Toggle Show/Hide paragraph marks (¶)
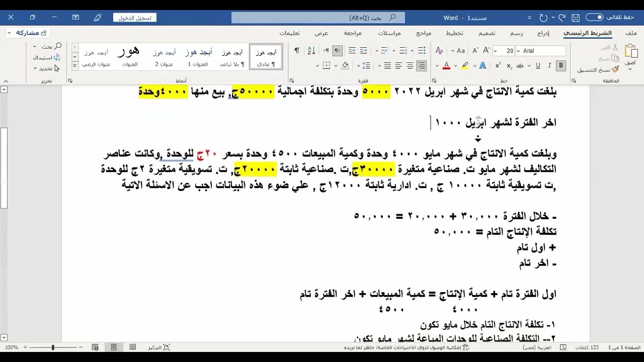 (297, 51)
